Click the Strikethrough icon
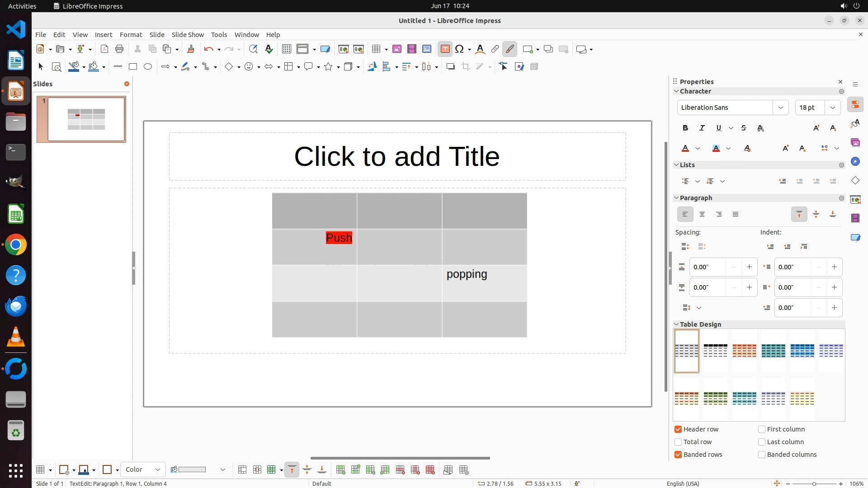This screenshot has height=488, width=868. pyautogui.click(x=744, y=128)
